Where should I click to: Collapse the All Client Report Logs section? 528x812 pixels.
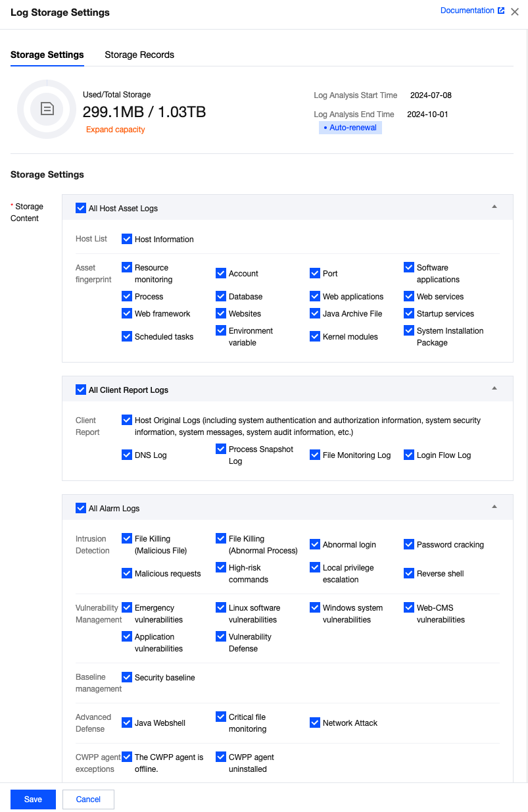pos(494,388)
